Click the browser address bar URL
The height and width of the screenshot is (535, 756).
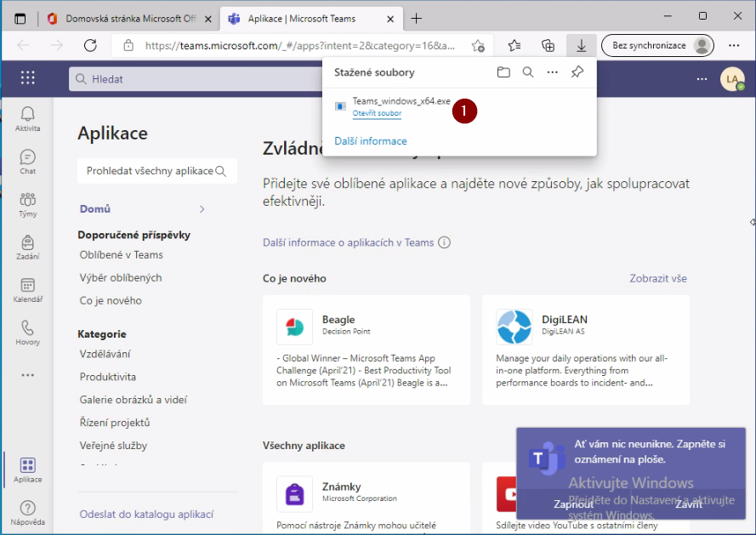click(x=299, y=46)
